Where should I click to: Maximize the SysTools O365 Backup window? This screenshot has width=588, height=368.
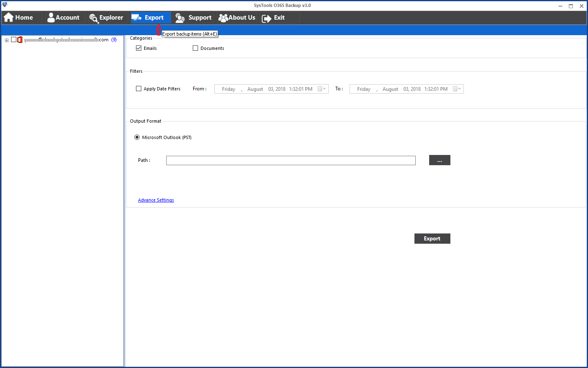[571, 6]
